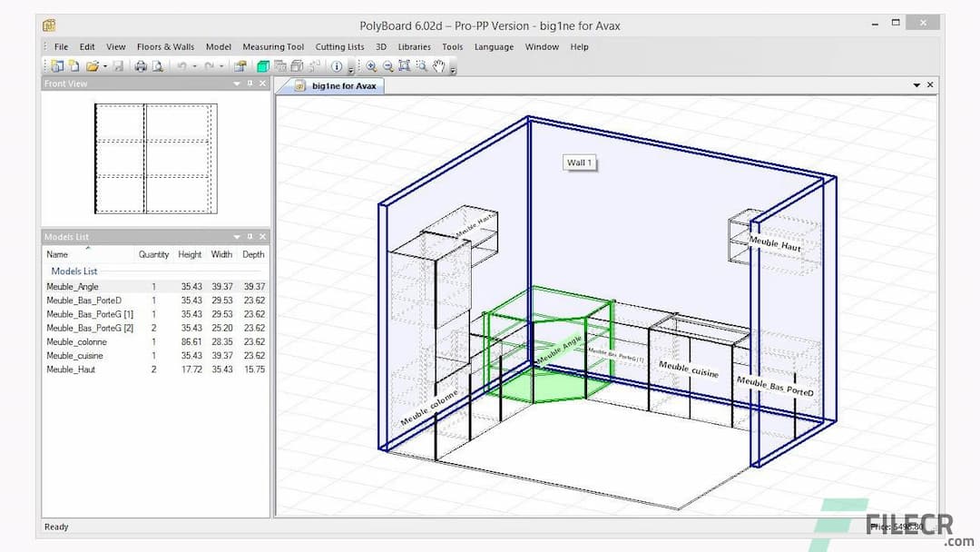Viewport: 980px width, 552px height.
Task: Select the Pan hand tool
Action: [x=436, y=65]
